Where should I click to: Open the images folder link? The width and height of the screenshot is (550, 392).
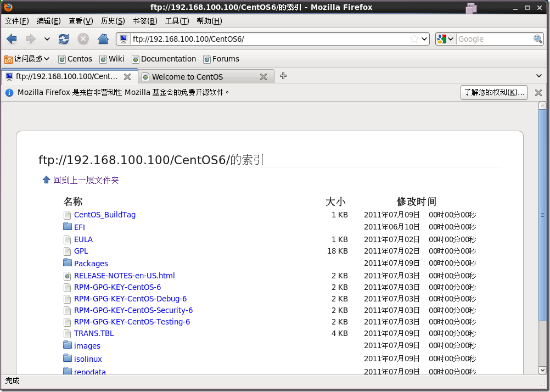tap(87, 346)
